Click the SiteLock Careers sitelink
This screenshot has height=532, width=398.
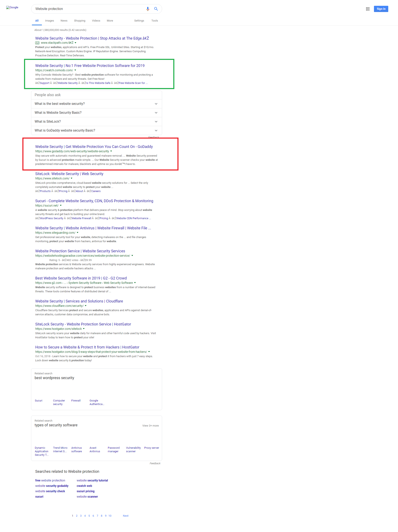point(96,191)
